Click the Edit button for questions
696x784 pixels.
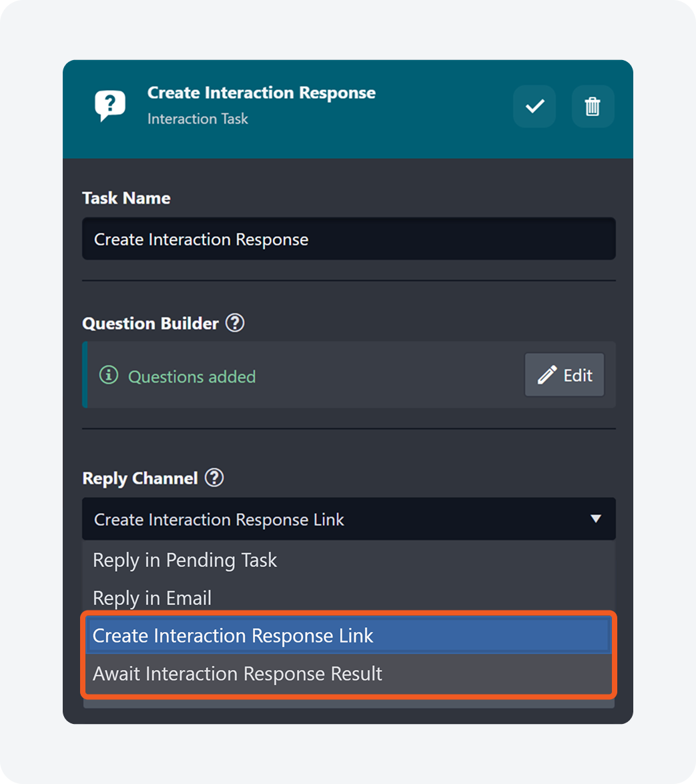[x=565, y=375]
